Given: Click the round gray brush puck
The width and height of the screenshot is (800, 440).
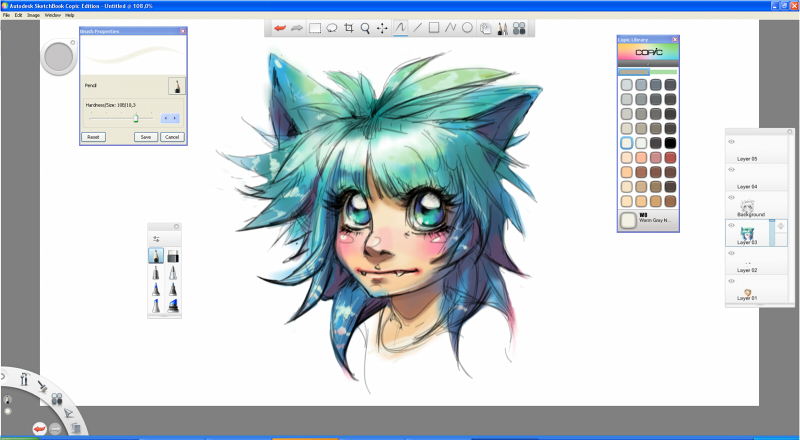Looking at the screenshot, I should coord(59,57).
